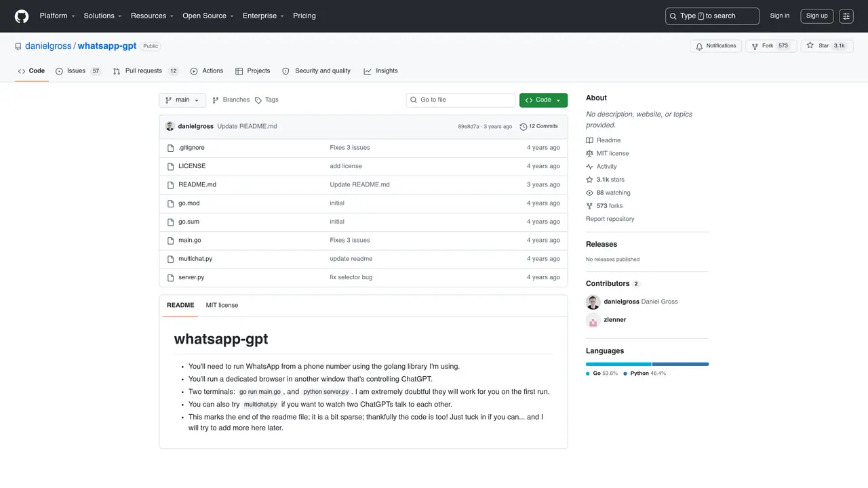The height and width of the screenshot is (488, 868).
Task: Select the Code repository tab
Action: (32, 71)
